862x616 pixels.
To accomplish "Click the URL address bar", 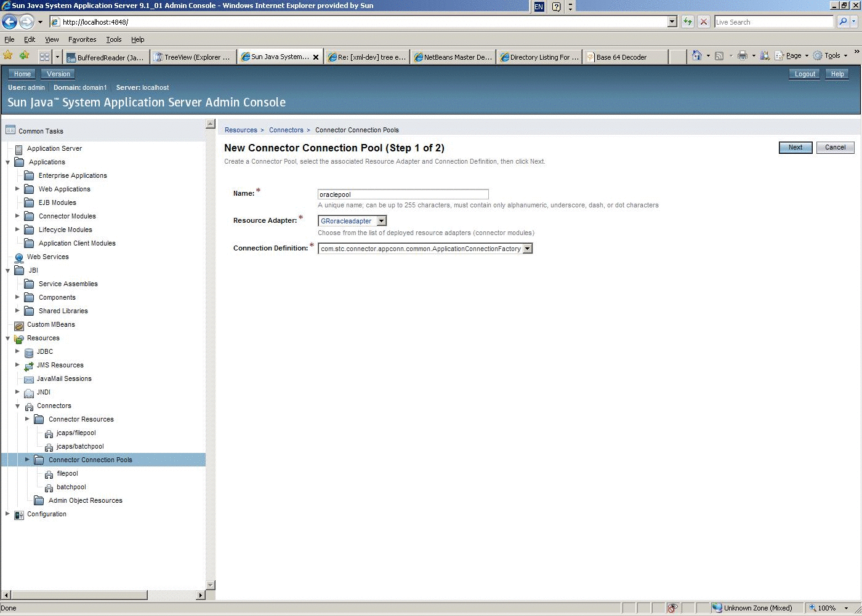I will pyautogui.click(x=363, y=22).
